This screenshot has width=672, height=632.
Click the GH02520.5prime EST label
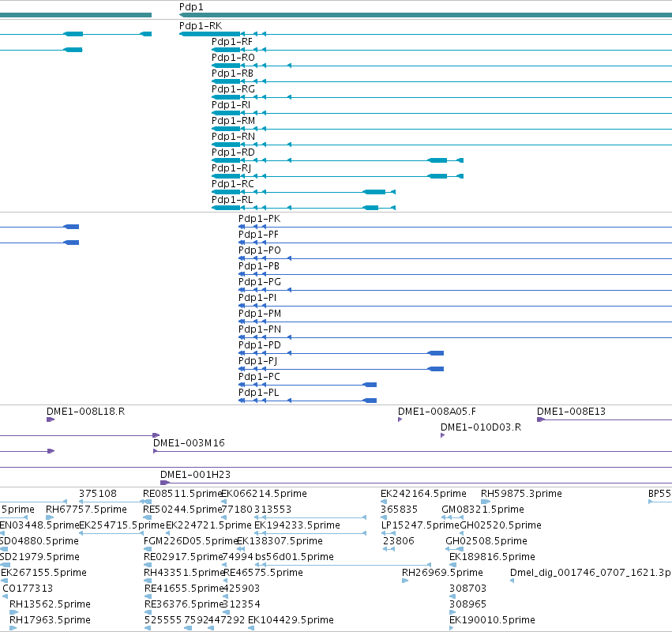501,525
